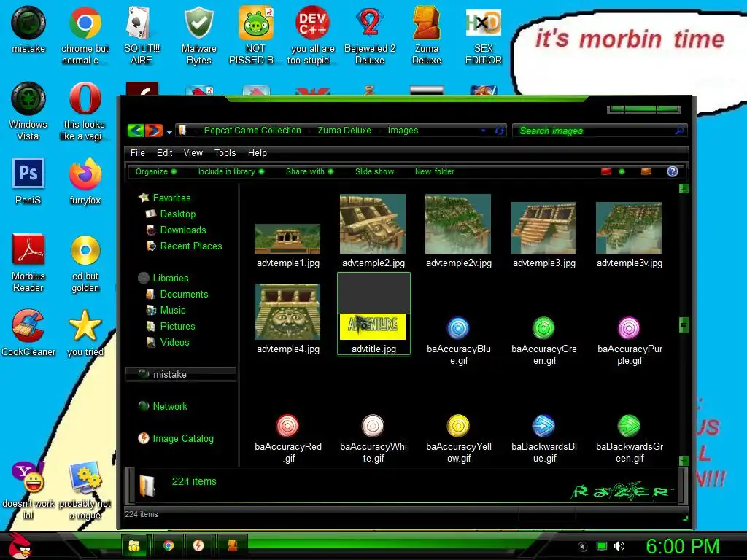
Task: Launch Opera 'this looks like a vagi...' icon
Action: (85, 111)
